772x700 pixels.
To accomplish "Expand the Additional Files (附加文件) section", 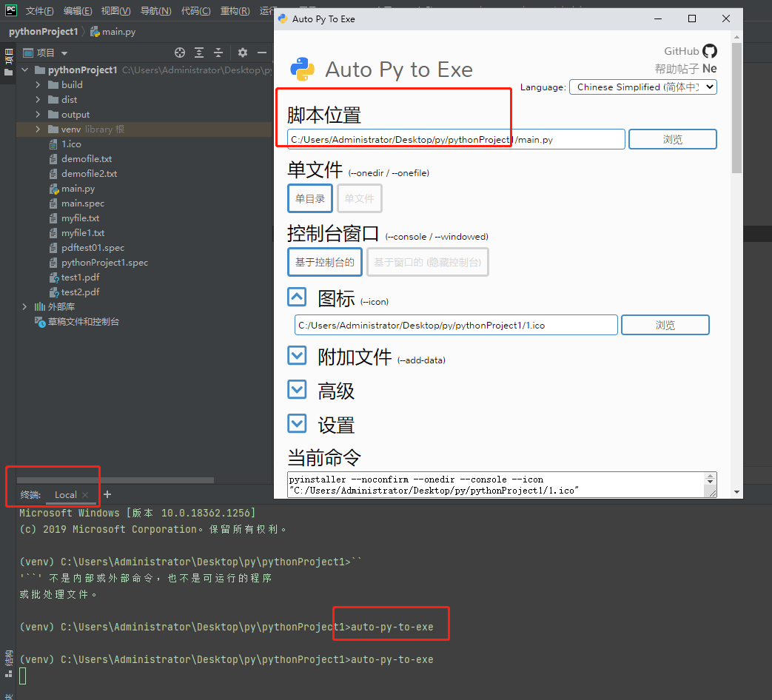I will tap(297, 355).
